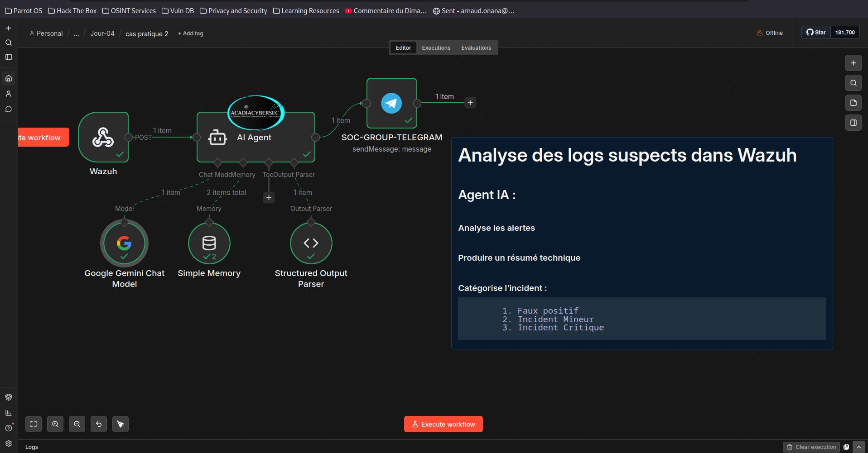Toggle the left sidebar panel icon

[x=9, y=57]
